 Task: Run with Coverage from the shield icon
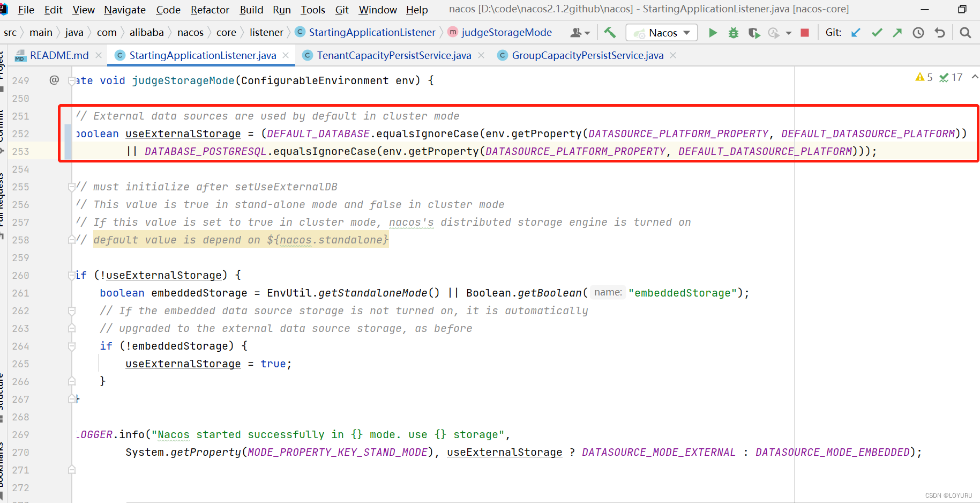754,33
